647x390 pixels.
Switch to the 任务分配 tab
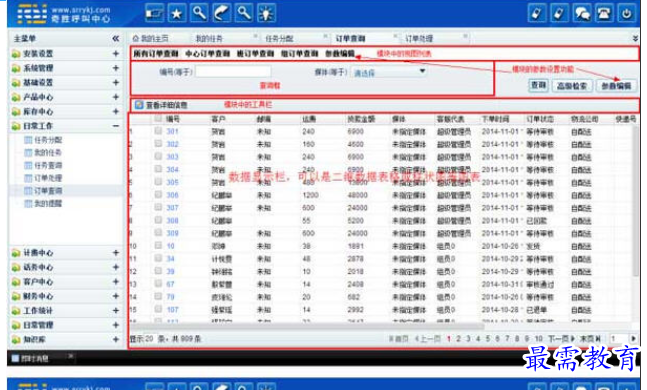[x=279, y=38]
